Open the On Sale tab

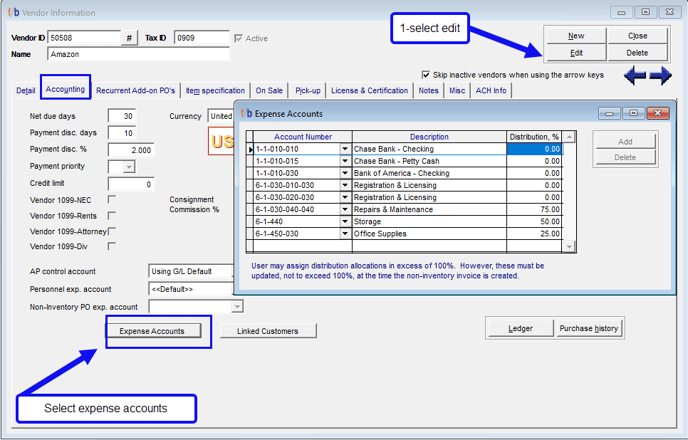pyautogui.click(x=269, y=90)
